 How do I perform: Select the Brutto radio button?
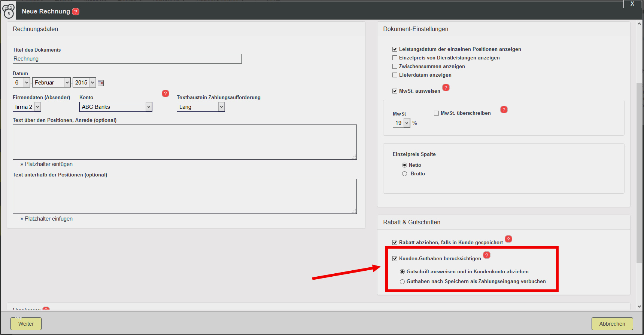coord(404,174)
